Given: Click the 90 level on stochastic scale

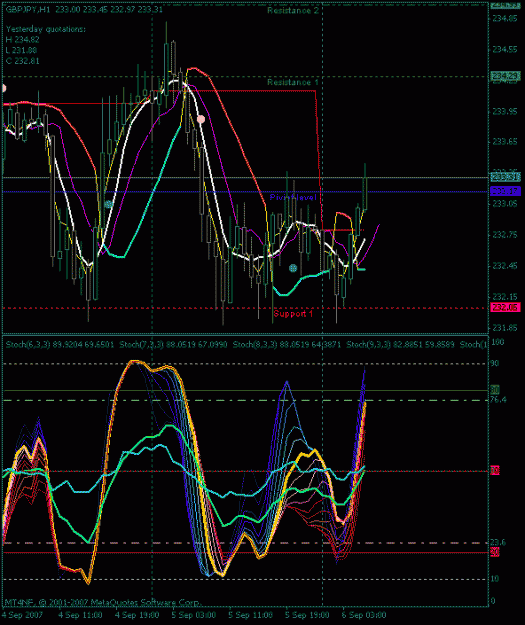Looking at the screenshot, I should click(x=495, y=364).
